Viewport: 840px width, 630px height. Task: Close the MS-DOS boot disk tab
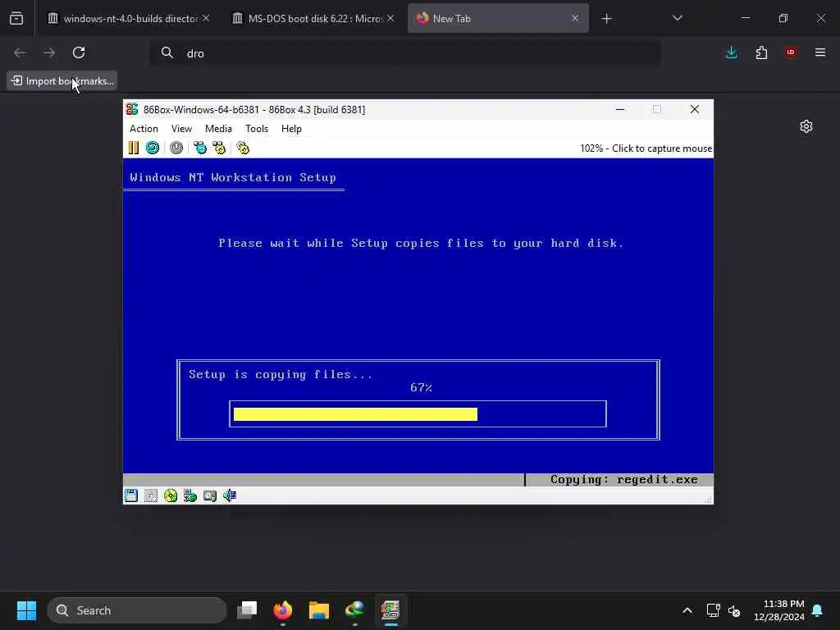pyautogui.click(x=390, y=18)
